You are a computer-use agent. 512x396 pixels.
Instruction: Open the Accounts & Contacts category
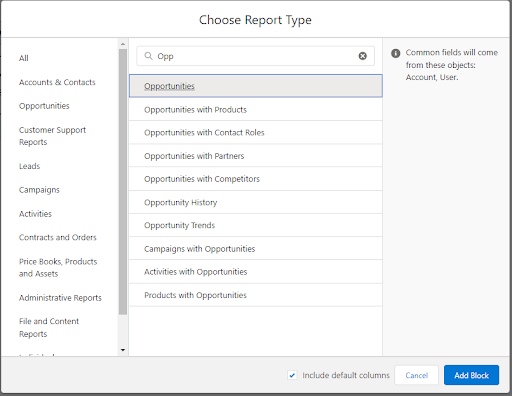pos(57,82)
